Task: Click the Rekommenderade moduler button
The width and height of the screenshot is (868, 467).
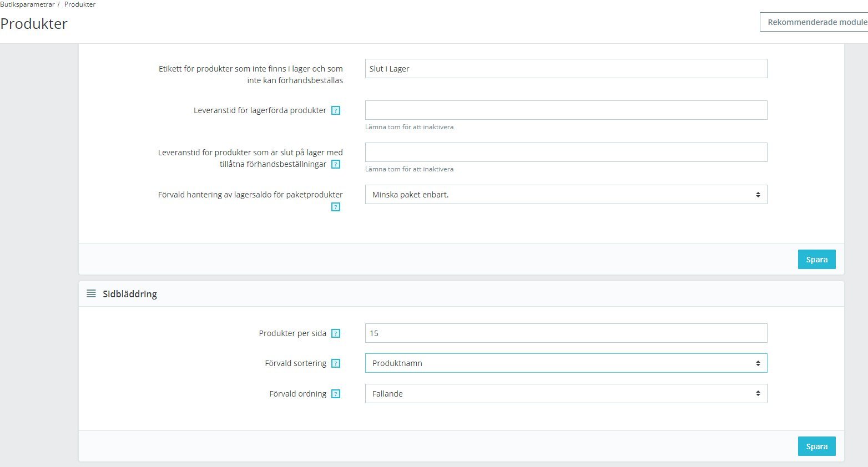Action: tap(814, 22)
